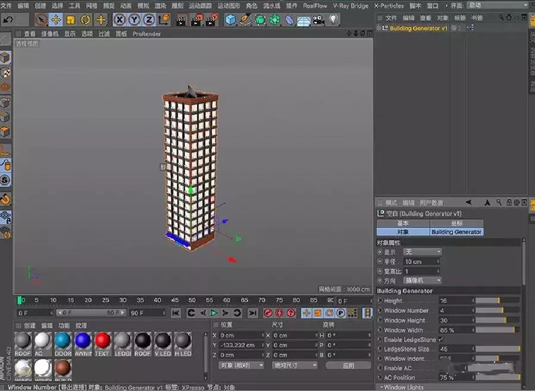
Task: Click the 应用 apply button
Action: [348, 365]
